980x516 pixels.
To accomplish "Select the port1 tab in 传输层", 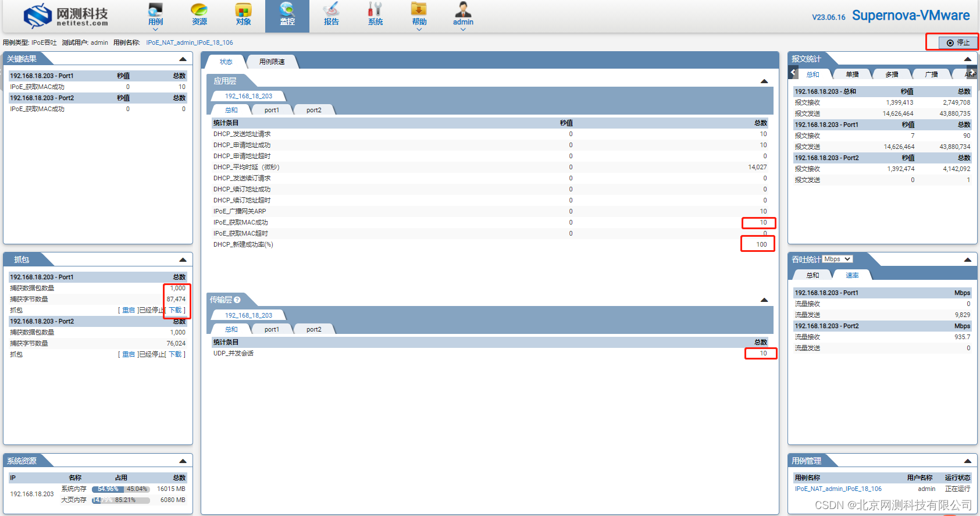I will pos(272,329).
